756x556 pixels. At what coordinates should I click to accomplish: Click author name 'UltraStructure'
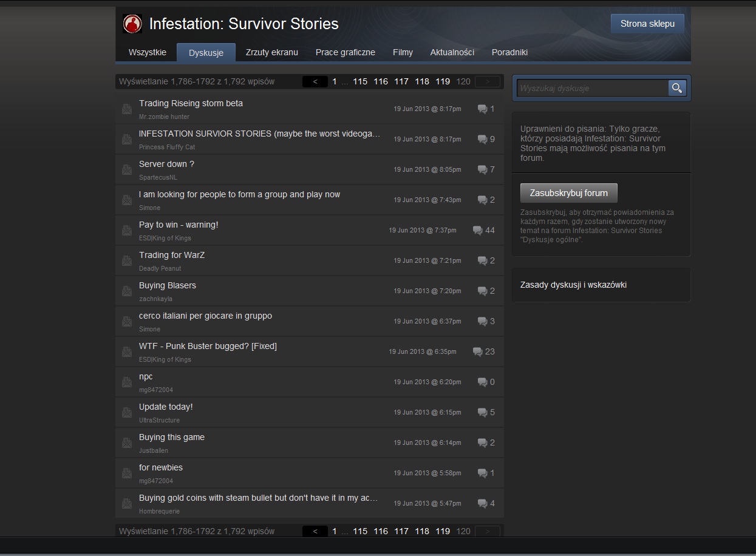(x=159, y=420)
